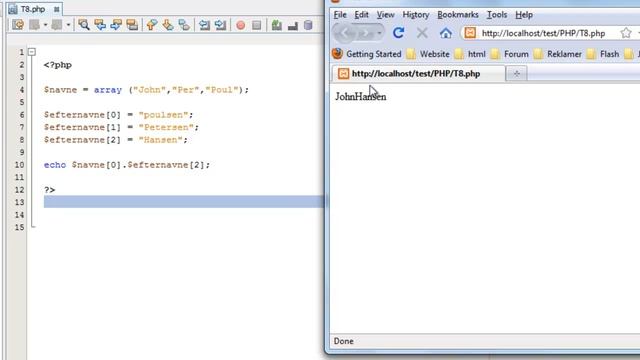The height and width of the screenshot is (360, 640).
Task: Click the cylinder icon at the editor toolbar end
Action: click(308, 25)
